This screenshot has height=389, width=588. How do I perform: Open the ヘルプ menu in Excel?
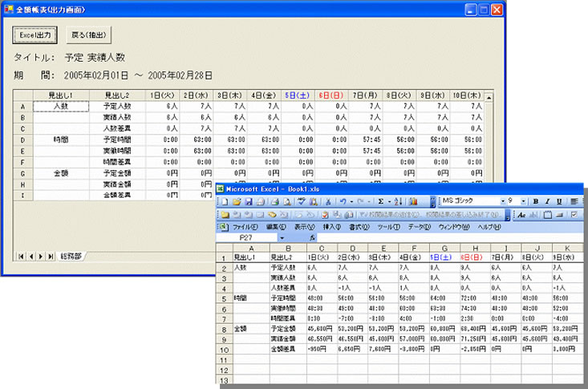click(489, 227)
